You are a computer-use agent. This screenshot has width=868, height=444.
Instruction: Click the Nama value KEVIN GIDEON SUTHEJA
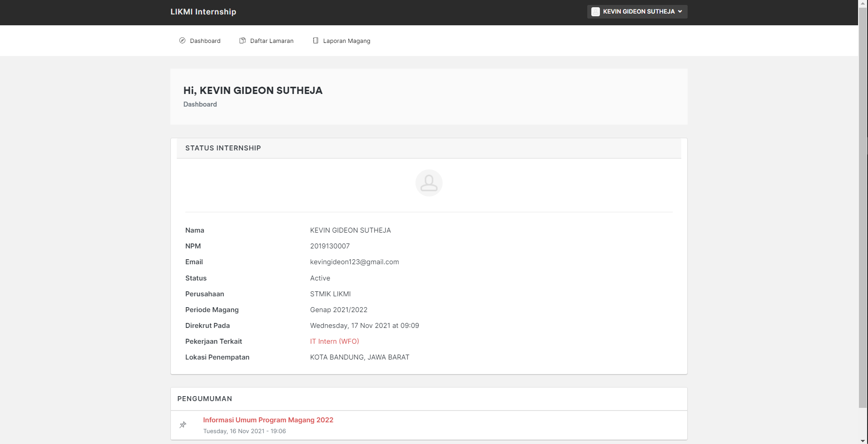tap(350, 230)
